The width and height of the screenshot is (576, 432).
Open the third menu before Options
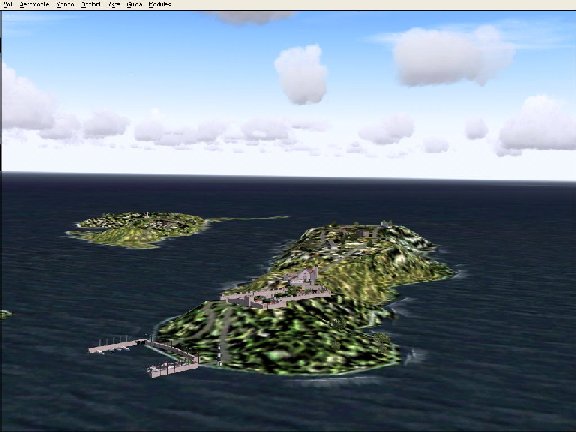7,4
